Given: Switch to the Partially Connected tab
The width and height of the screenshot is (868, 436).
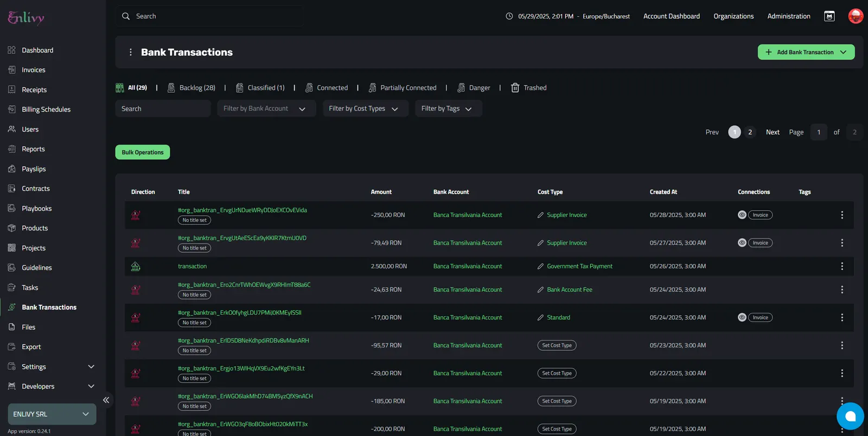Looking at the screenshot, I should (x=403, y=88).
